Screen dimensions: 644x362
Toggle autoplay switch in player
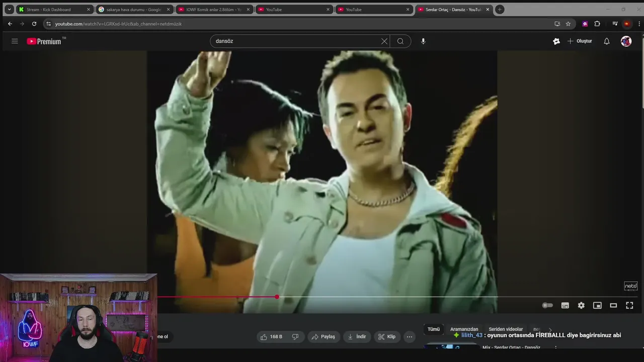(x=547, y=305)
